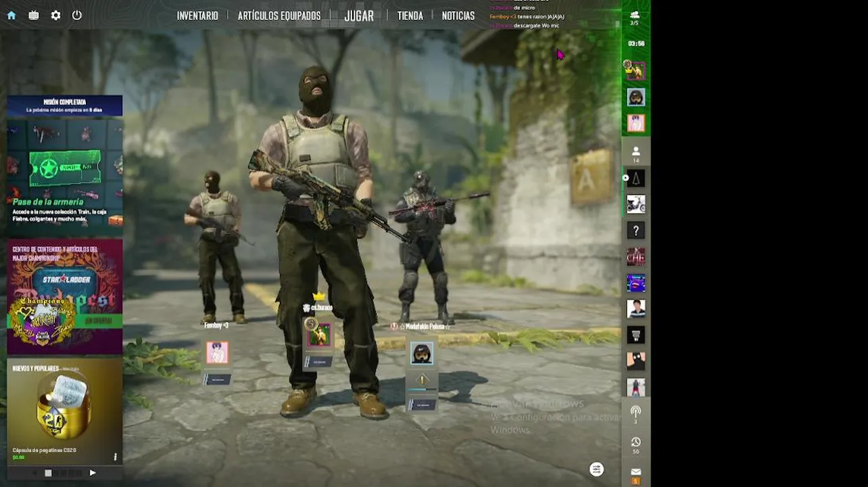Click the info icon on the capsule card
This screenshot has height=487, width=868.
coord(115,457)
